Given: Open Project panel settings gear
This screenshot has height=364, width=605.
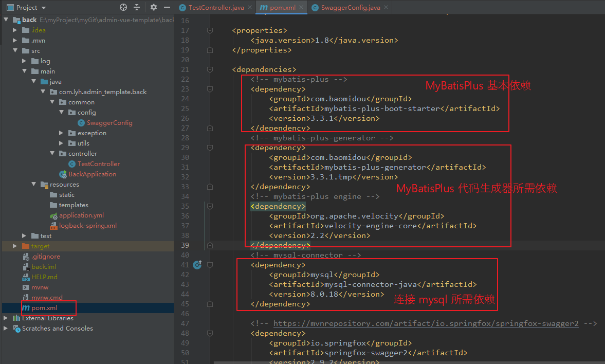Looking at the screenshot, I should [x=154, y=7].
